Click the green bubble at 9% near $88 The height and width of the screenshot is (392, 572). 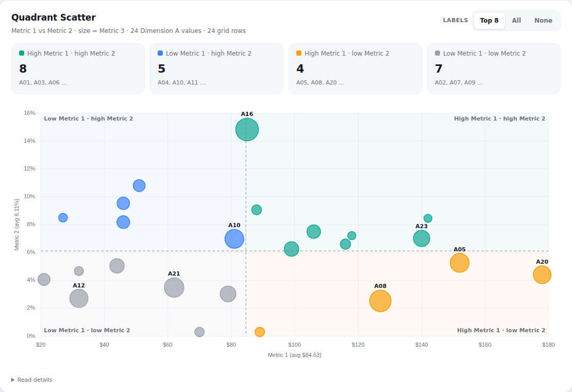[x=257, y=210]
